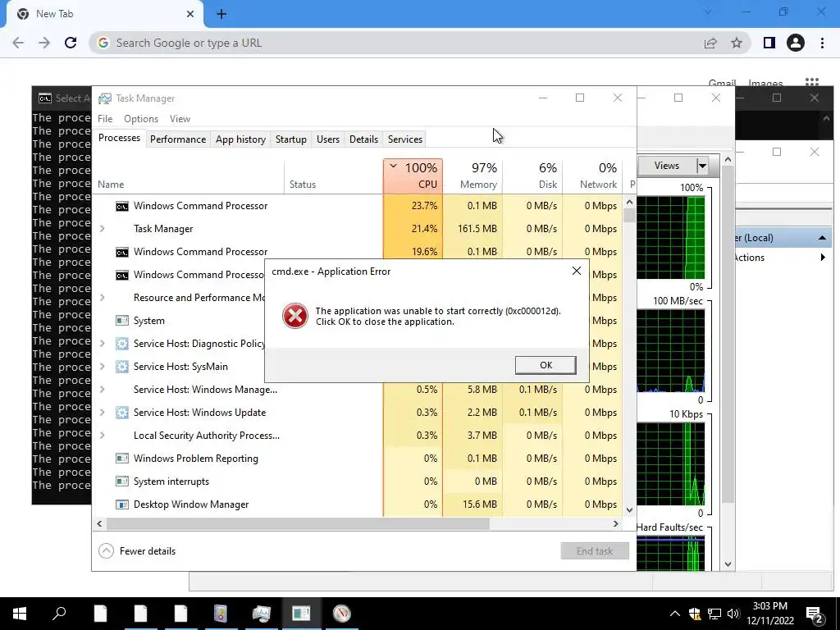Image resolution: width=840 pixels, height=630 pixels.
Task: Expand the Task Manager process row
Action: tap(103, 229)
